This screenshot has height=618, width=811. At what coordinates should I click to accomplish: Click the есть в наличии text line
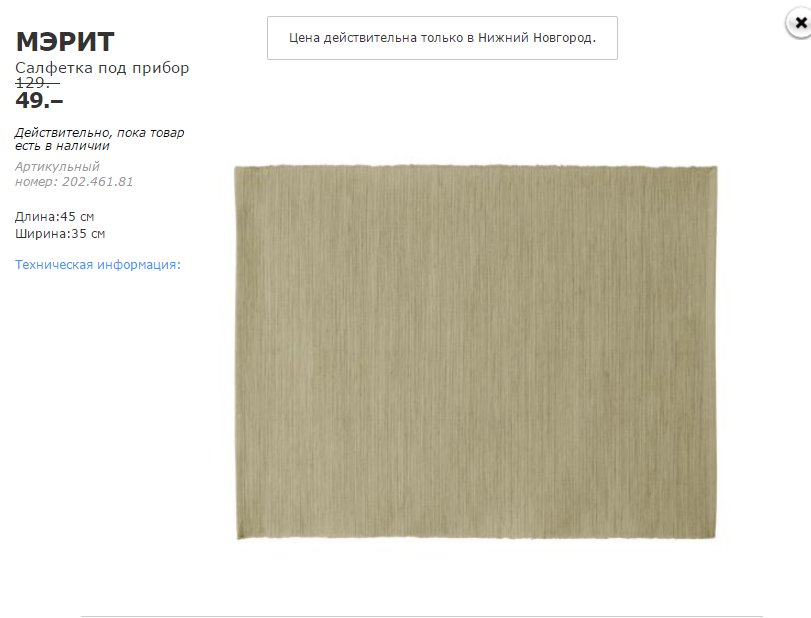[62, 146]
